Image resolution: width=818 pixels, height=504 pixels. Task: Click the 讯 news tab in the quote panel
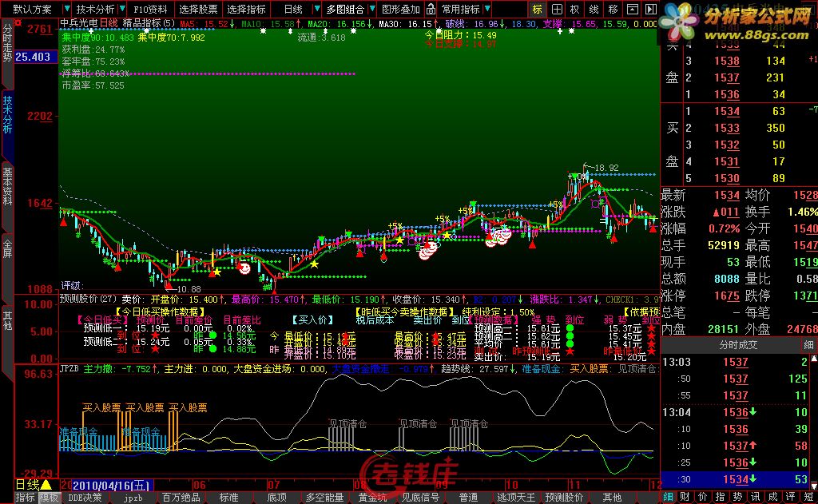coord(755,498)
